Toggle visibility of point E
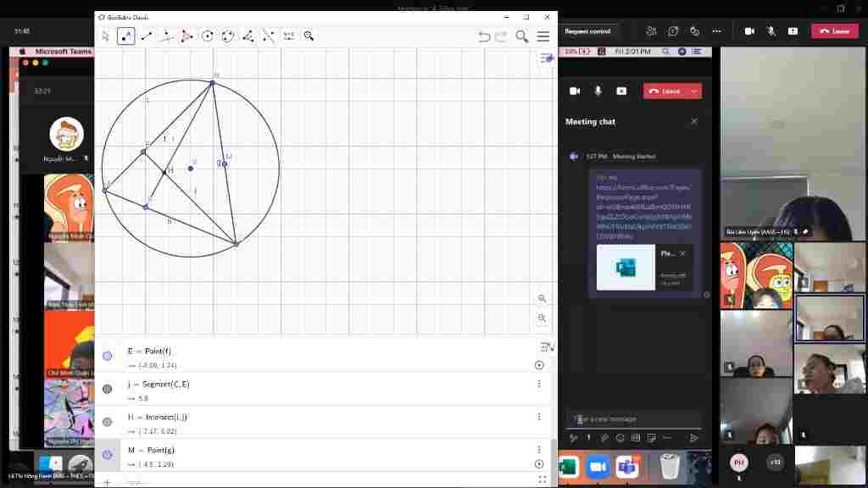868x488 pixels. [108, 356]
